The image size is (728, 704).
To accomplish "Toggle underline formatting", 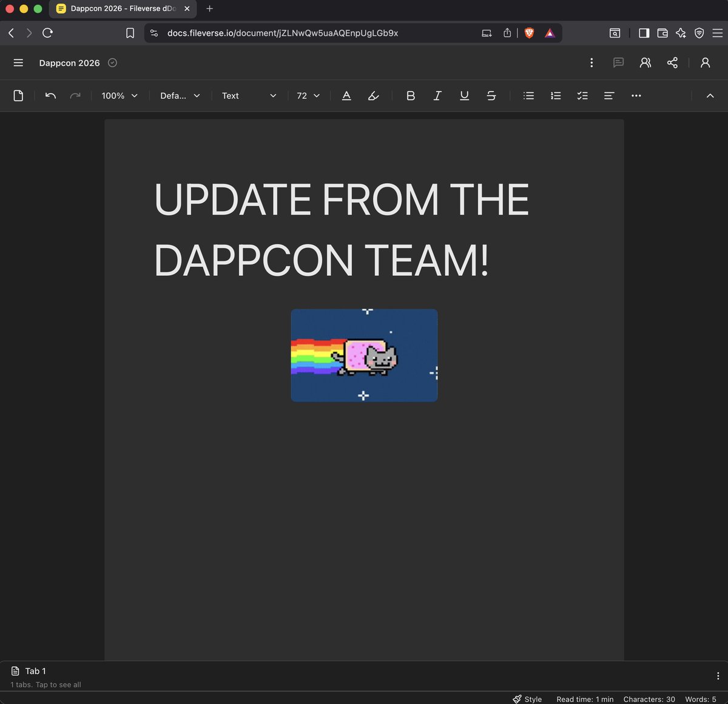I will (464, 96).
